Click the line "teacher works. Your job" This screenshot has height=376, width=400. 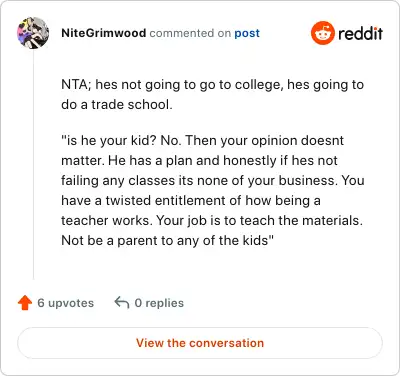click(x=212, y=221)
